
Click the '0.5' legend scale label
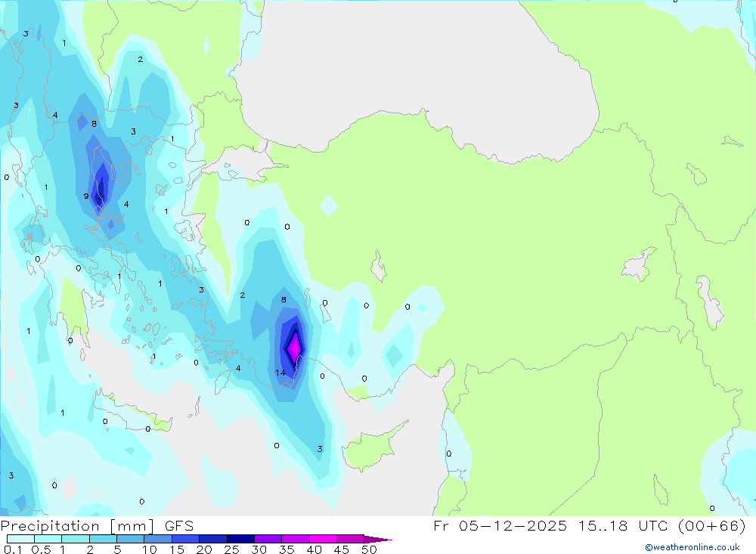(x=41, y=549)
